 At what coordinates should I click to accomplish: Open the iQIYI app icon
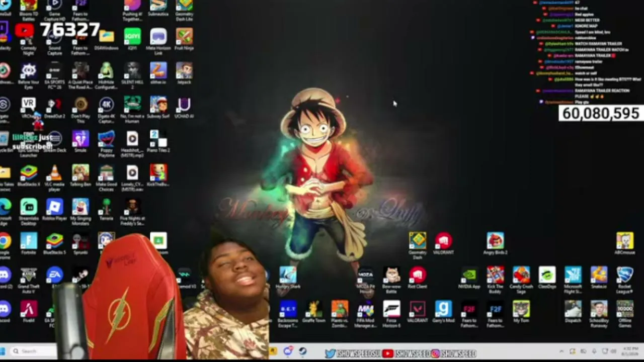pyautogui.click(x=132, y=36)
